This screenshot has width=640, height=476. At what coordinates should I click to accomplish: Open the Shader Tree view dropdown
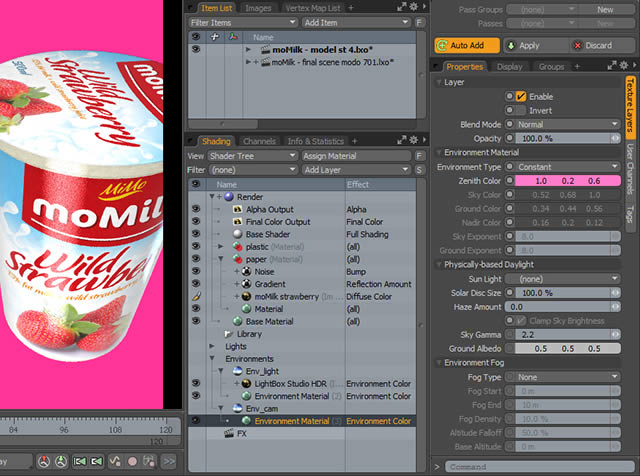[252, 156]
